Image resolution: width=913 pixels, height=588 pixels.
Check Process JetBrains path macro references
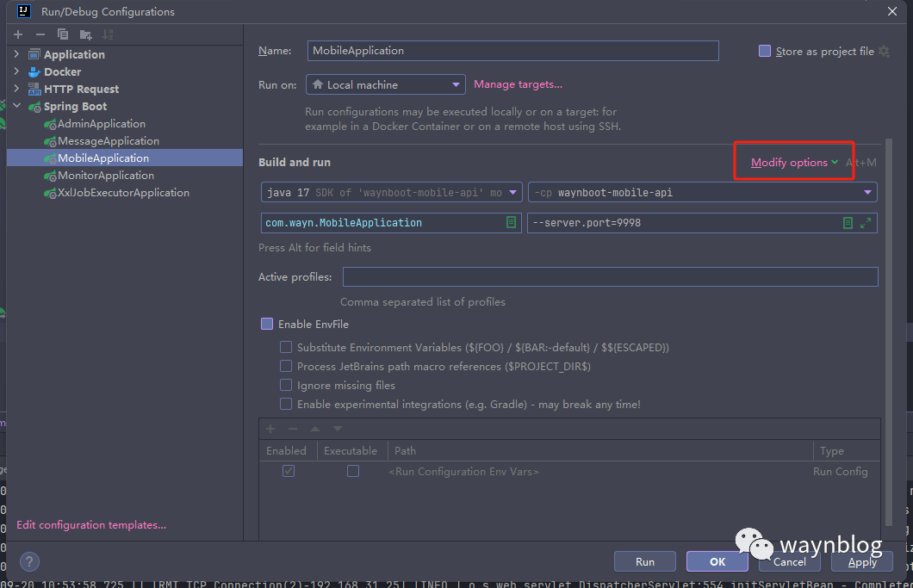pyautogui.click(x=286, y=366)
